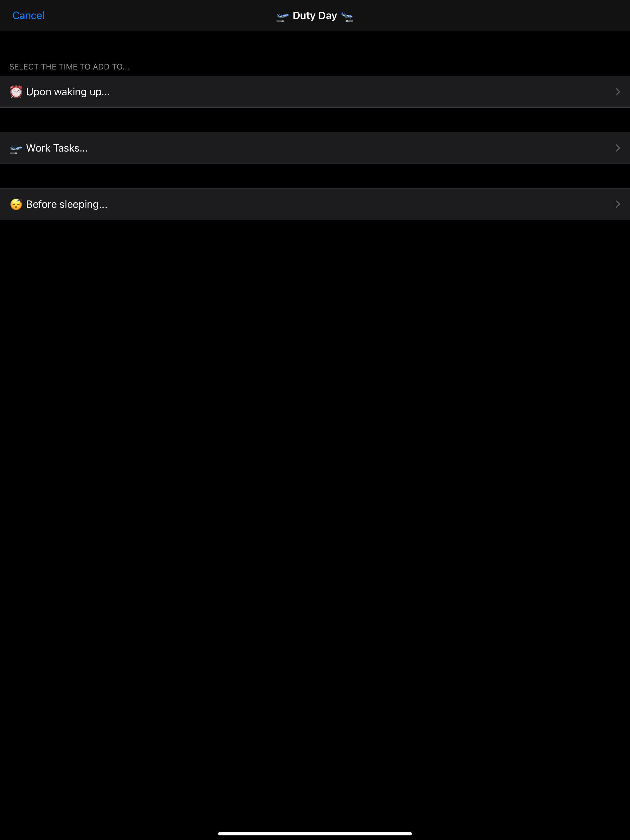Open the Upon waking up... option
This screenshot has width=630, height=840.
tap(68, 92)
